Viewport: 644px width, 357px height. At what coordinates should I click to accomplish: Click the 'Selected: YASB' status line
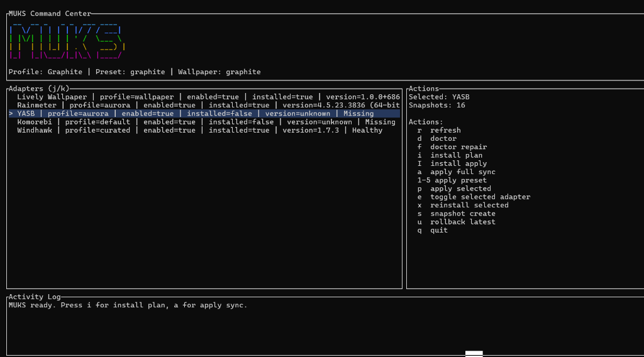tap(439, 97)
